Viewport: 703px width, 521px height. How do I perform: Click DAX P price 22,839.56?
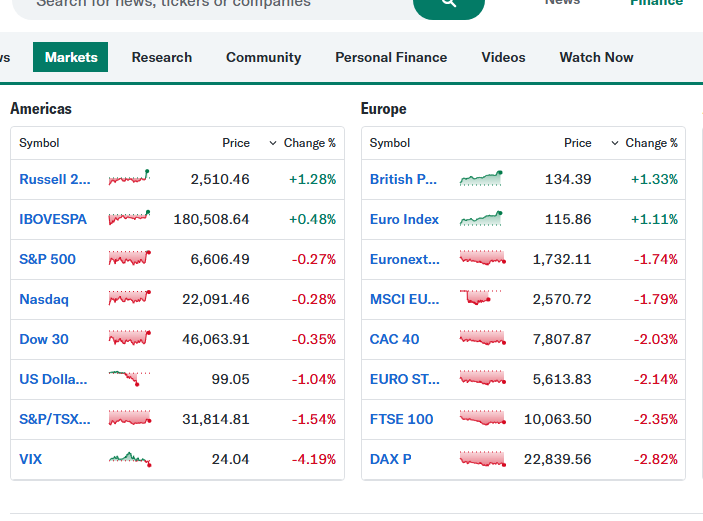tap(558, 459)
